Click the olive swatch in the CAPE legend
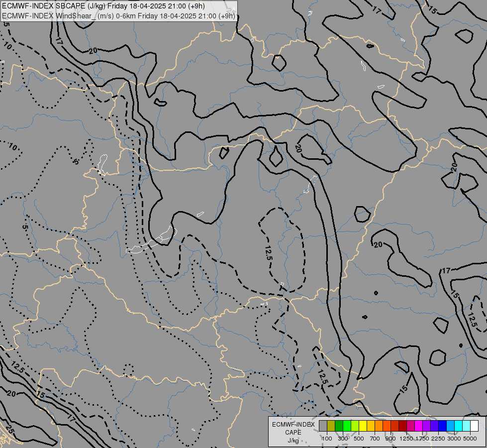 point(331,426)
